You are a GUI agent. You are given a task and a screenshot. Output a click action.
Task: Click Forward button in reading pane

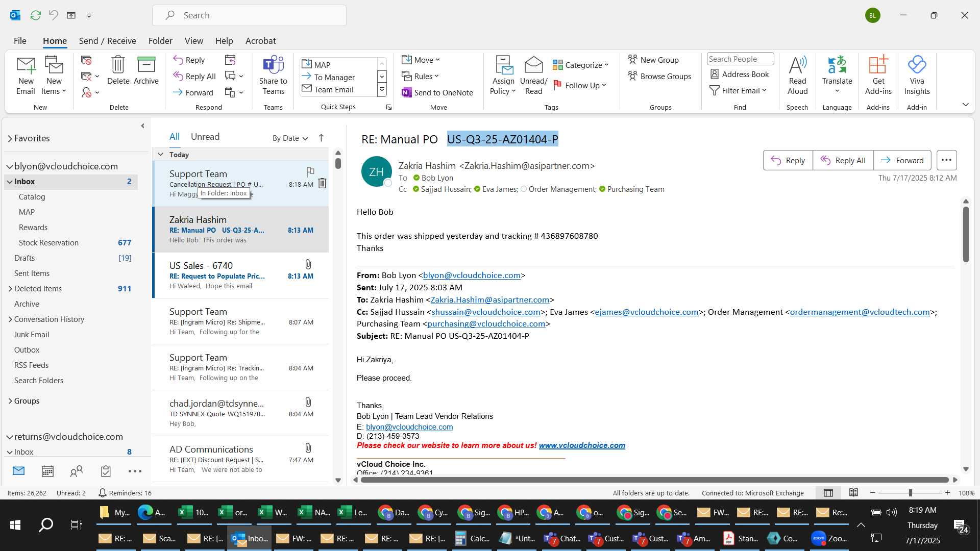(902, 160)
